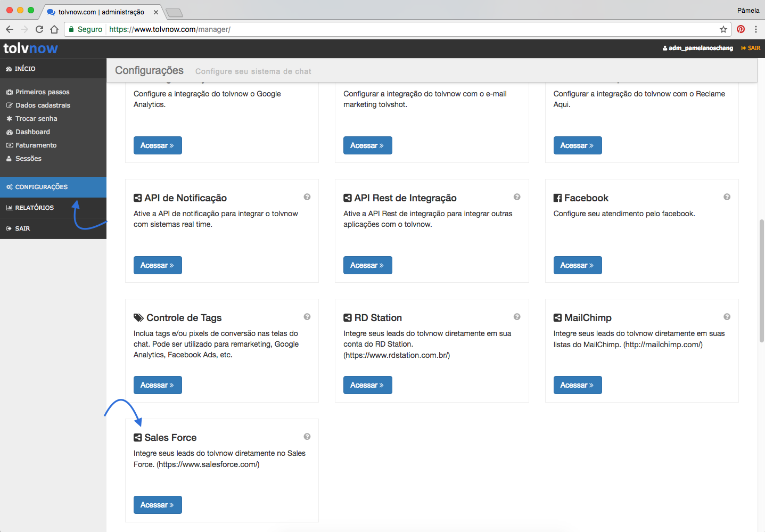
Task: Select CONFIGURAÇÕES in sidebar
Action: point(53,187)
